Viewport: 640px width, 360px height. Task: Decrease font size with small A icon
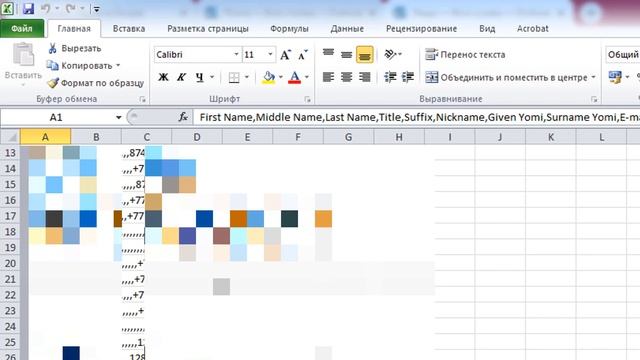click(302, 55)
